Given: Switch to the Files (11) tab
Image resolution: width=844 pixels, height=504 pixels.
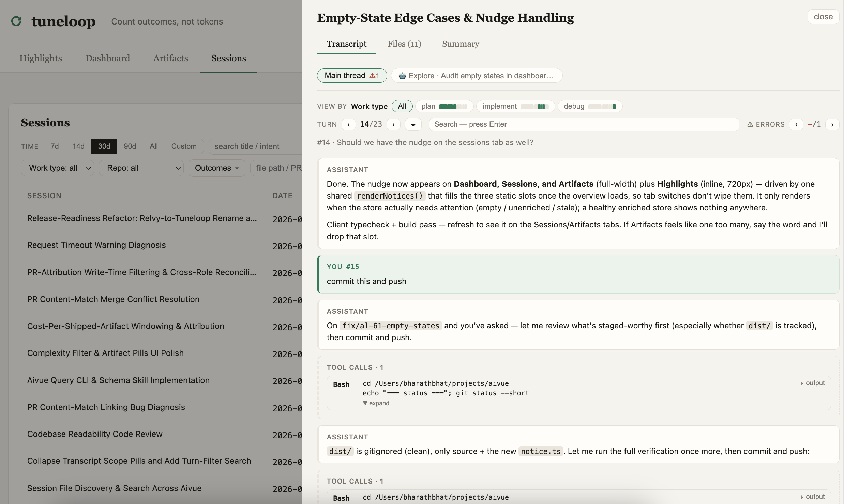Looking at the screenshot, I should (x=404, y=44).
